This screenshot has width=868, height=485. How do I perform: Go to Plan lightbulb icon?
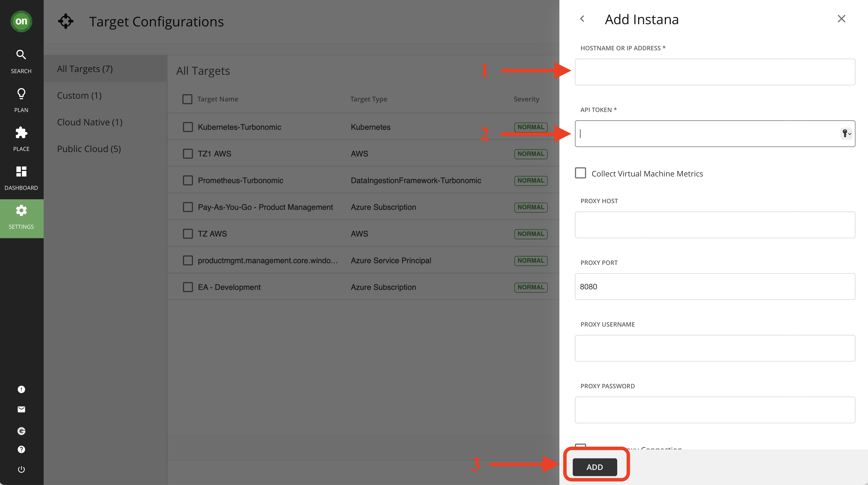tap(21, 94)
